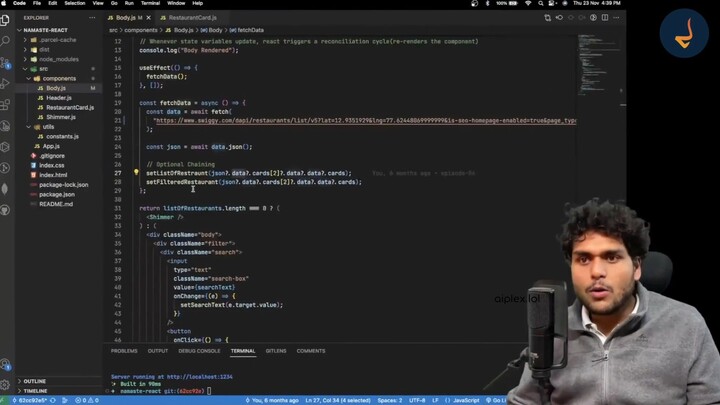This screenshot has height=405, width=720.
Task: Open the Accounts icon in activity bar
Action: (x=5, y=365)
